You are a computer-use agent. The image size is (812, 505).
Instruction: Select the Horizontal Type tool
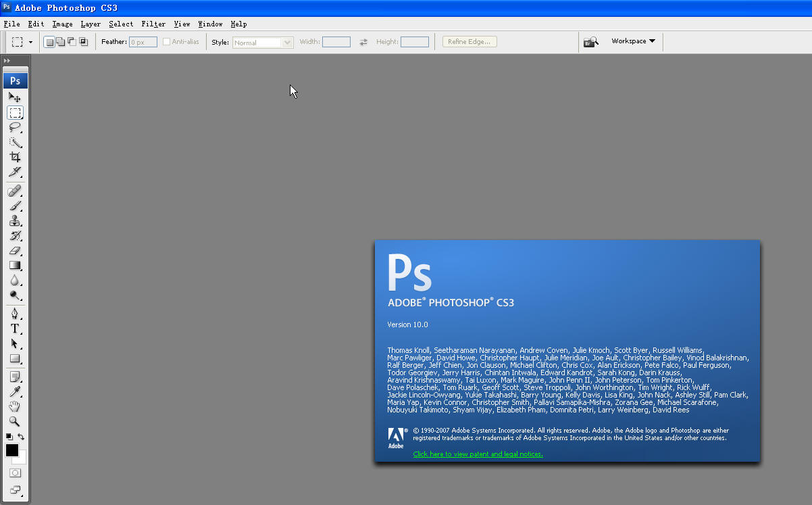click(15, 329)
